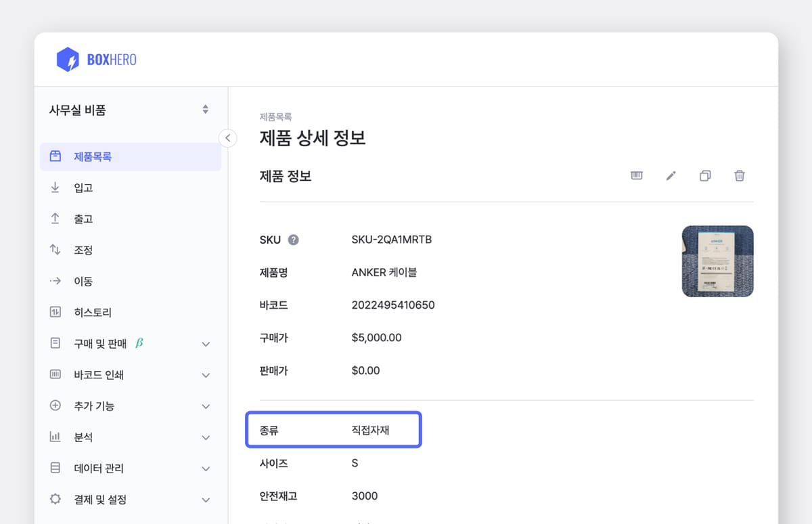Select the 출고 stock-out icon in sidebar

[55, 219]
